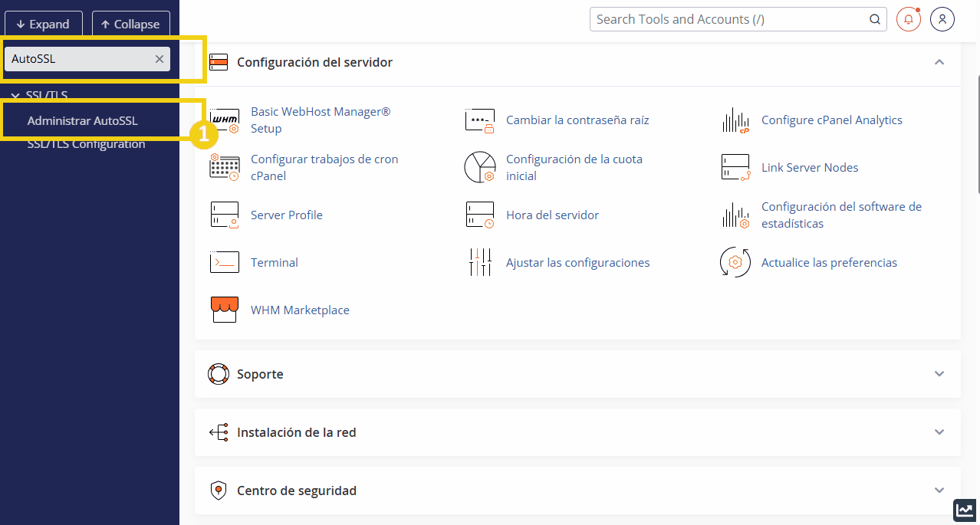Image resolution: width=980 pixels, height=525 pixels.
Task: Open the Terminal icon
Action: pos(225,262)
